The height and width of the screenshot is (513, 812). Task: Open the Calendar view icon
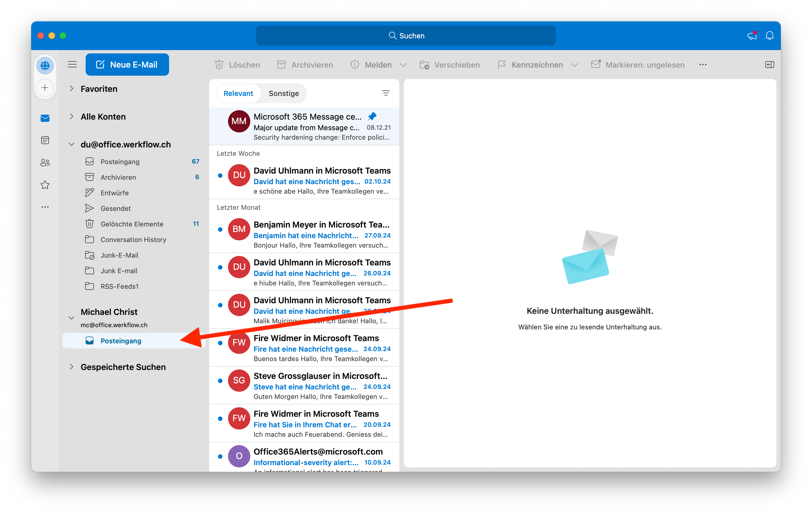tap(45, 140)
